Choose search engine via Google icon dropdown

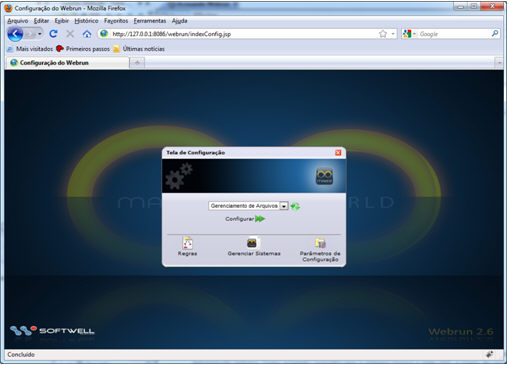(409, 34)
